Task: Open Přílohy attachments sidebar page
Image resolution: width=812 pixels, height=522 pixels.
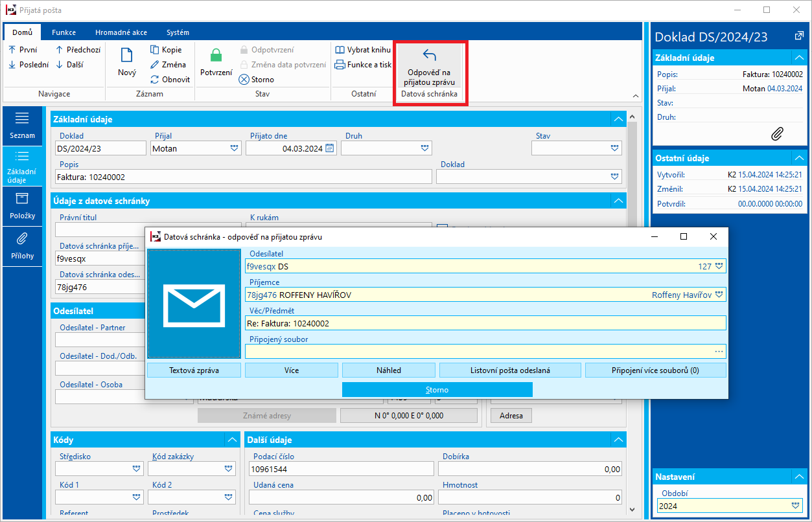Action: click(x=22, y=246)
